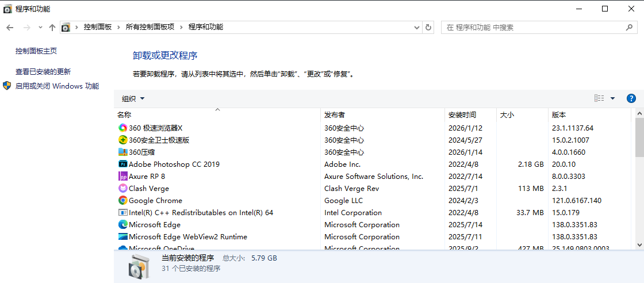The height and width of the screenshot is (283, 644).
Task: Click the Adobe Photoshop CC 2019 icon
Action: [122, 165]
